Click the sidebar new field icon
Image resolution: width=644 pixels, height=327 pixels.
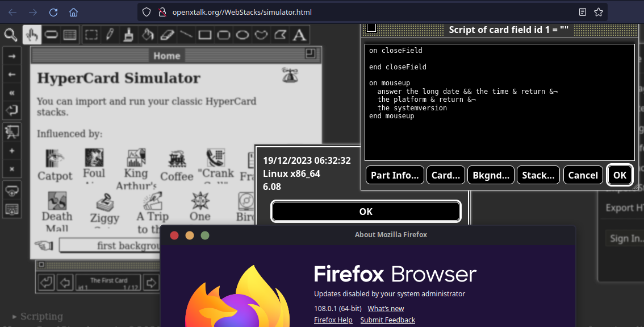(x=11, y=209)
